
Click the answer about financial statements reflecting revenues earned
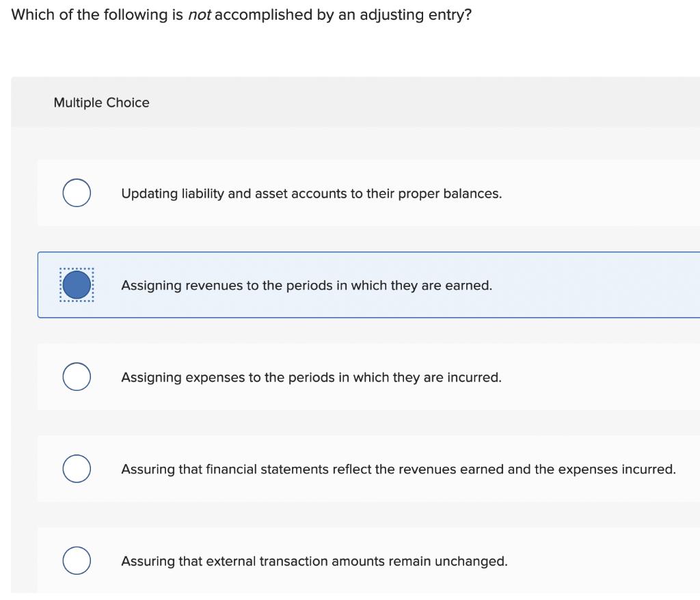click(x=399, y=469)
